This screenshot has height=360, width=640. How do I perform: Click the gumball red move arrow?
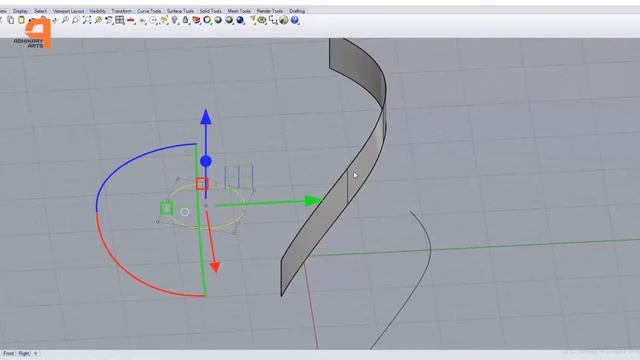pyautogui.click(x=215, y=267)
